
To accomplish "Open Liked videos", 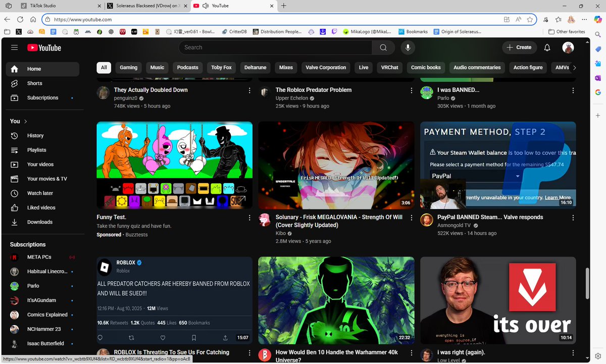I will click(42, 207).
